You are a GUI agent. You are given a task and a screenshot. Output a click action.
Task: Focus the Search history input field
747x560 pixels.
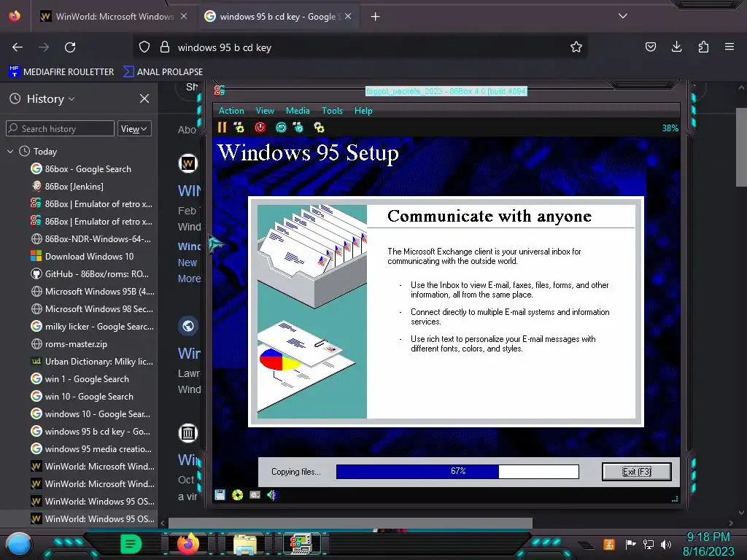(60, 128)
